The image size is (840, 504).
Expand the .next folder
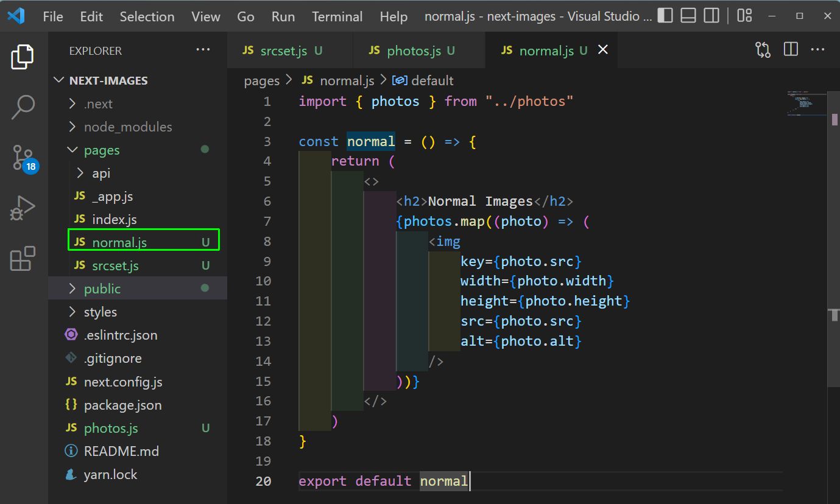coord(72,103)
